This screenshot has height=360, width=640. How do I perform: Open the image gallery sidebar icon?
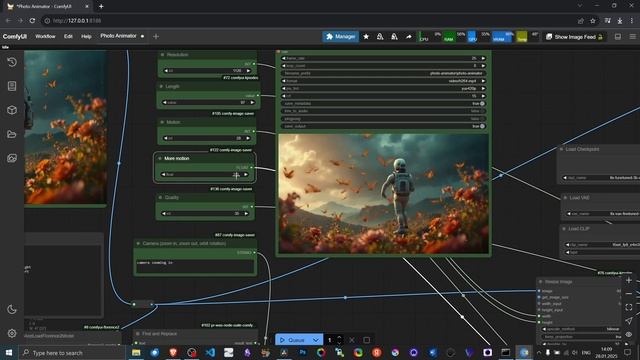(12, 158)
